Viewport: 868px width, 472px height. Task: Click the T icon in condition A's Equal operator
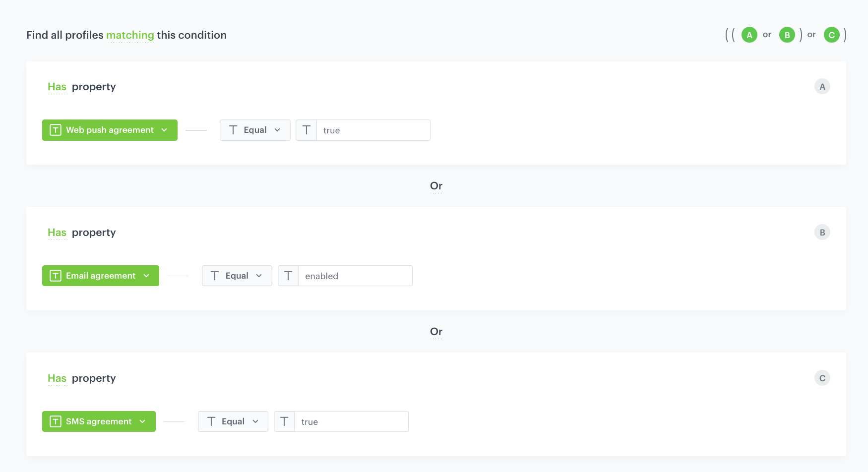(233, 130)
